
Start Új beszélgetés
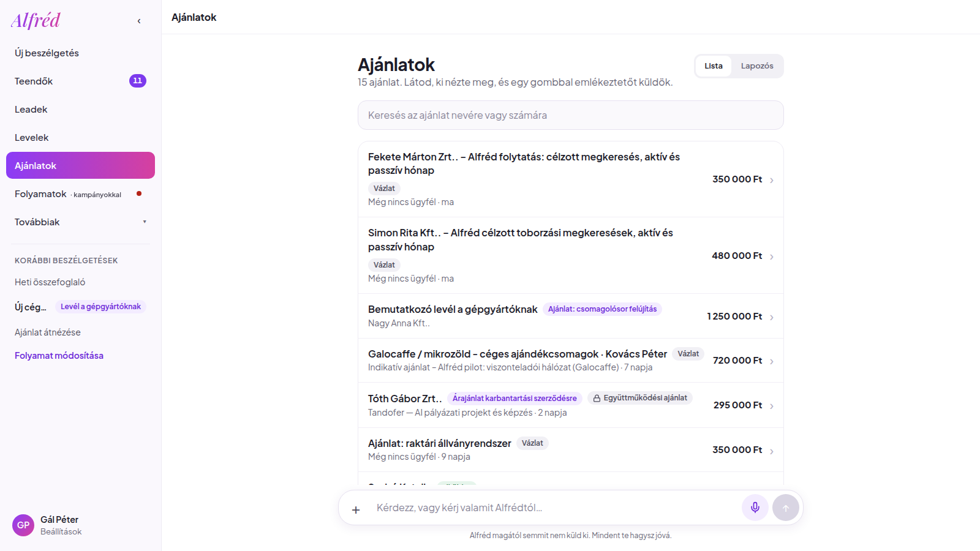pos(80,53)
